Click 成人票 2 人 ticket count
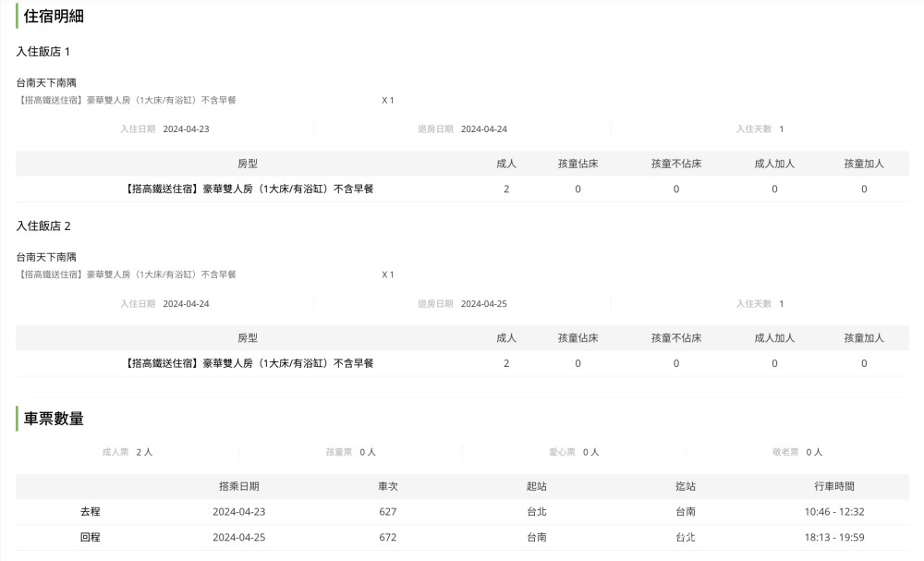This screenshot has height=561, width=924. click(x=128, y=452)
